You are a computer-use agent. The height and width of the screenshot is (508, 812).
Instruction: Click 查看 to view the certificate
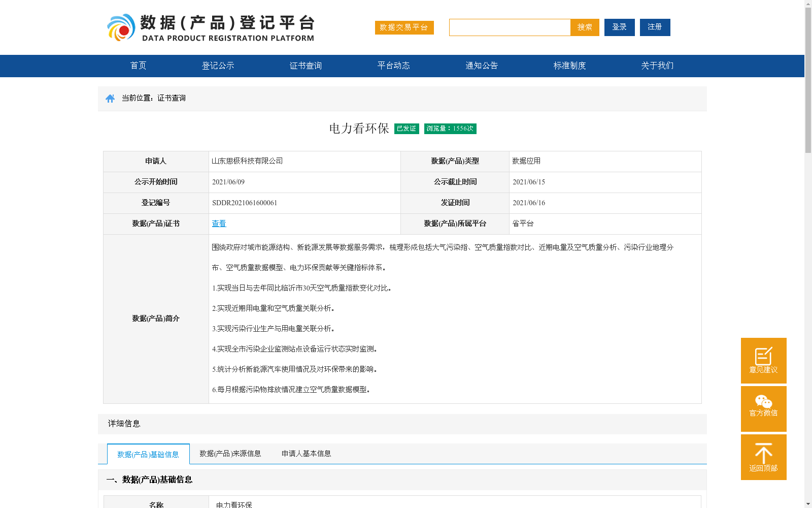point(219,224)
